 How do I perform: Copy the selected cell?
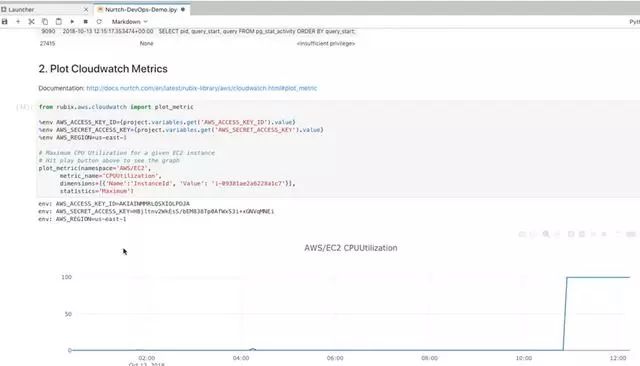pos(45,22)
